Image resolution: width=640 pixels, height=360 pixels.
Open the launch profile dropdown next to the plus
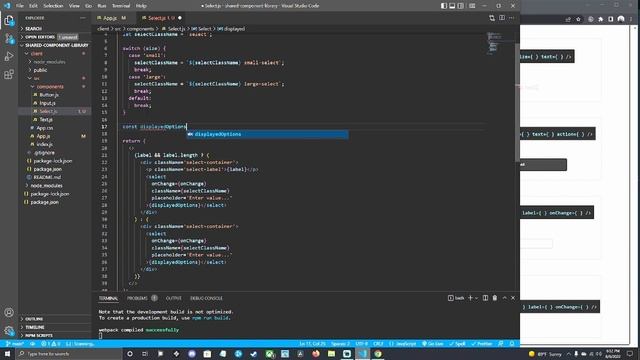click(x=476, y=298)
